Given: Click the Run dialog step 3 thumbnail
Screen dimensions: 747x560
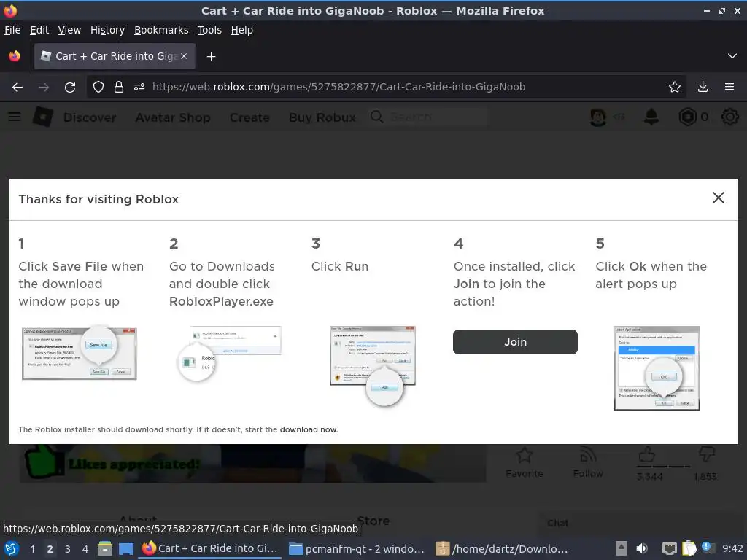Looking at the screenshot, I should (x=373, y=365).
